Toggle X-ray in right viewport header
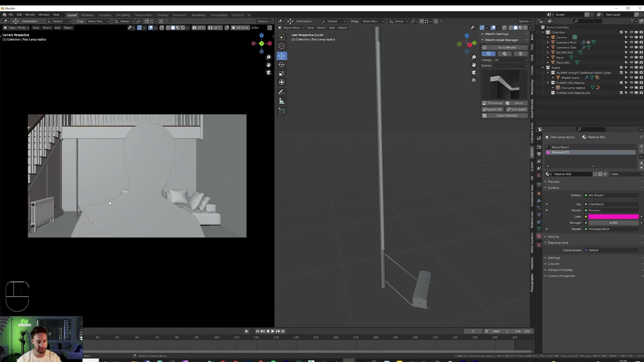 (504, 28)
